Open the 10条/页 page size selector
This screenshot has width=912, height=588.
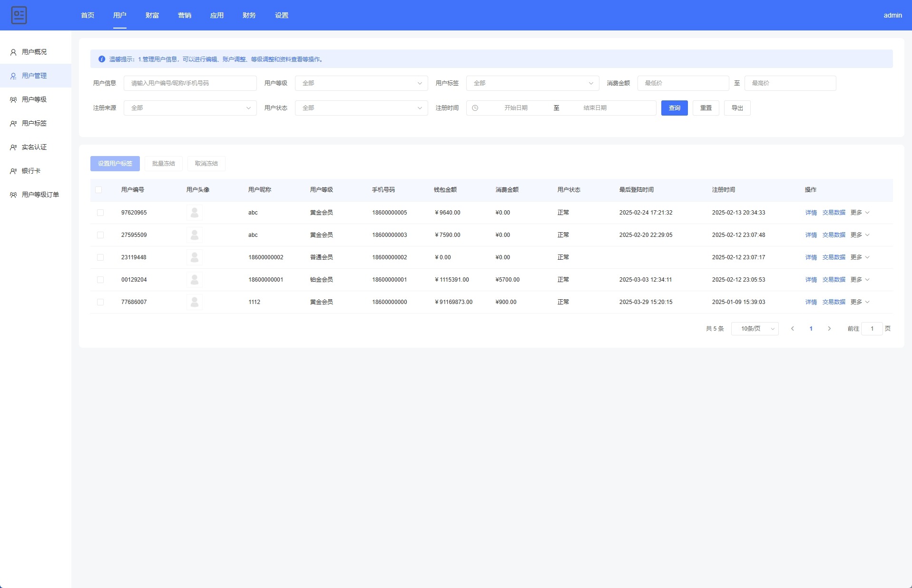[755, 329]
